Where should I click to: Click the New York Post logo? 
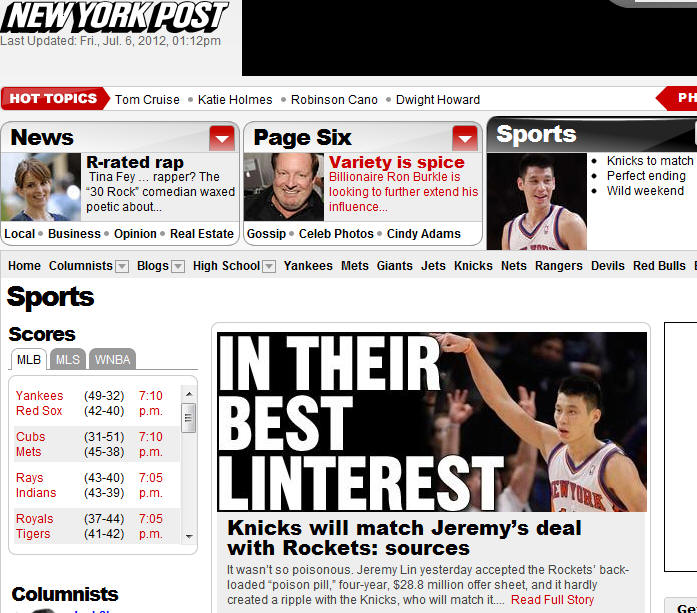coord(114,17)
